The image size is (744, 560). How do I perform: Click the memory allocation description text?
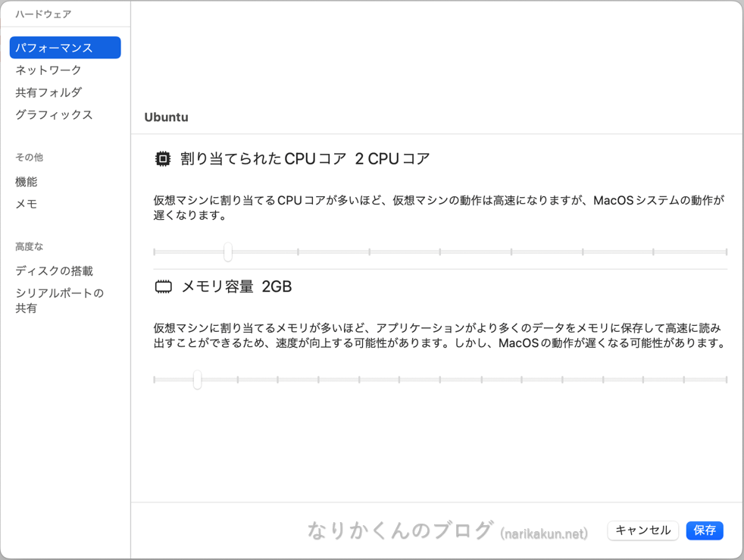click(439, 336)
